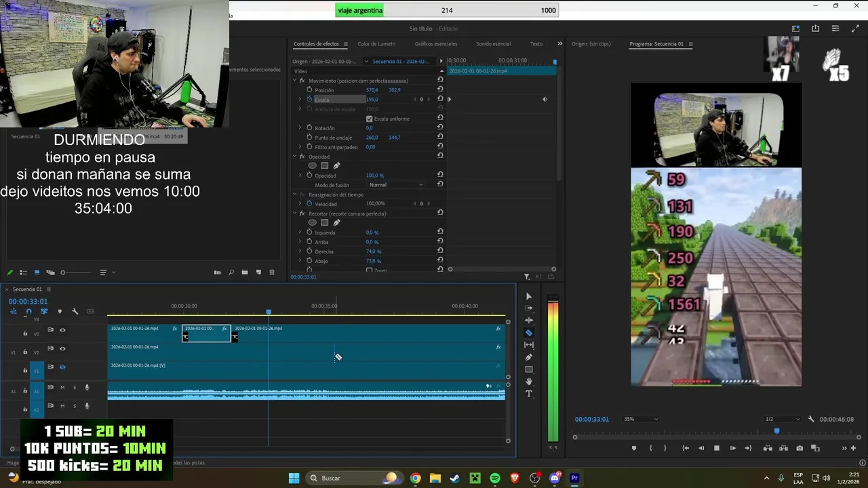Screen dimensions: 868x488
Task: Toggle the Zoom checkbox under Recortar
Action: click(x=369, y=270)
